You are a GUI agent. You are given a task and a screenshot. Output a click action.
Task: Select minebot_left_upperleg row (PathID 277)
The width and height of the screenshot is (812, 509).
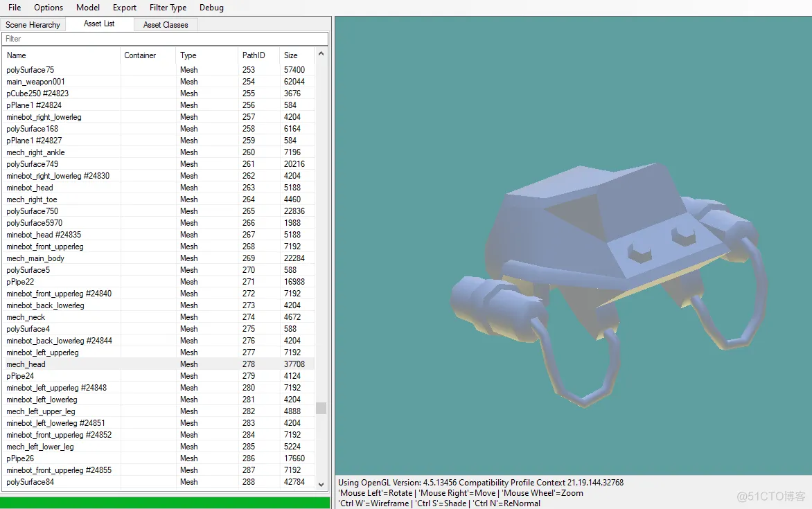159,352
